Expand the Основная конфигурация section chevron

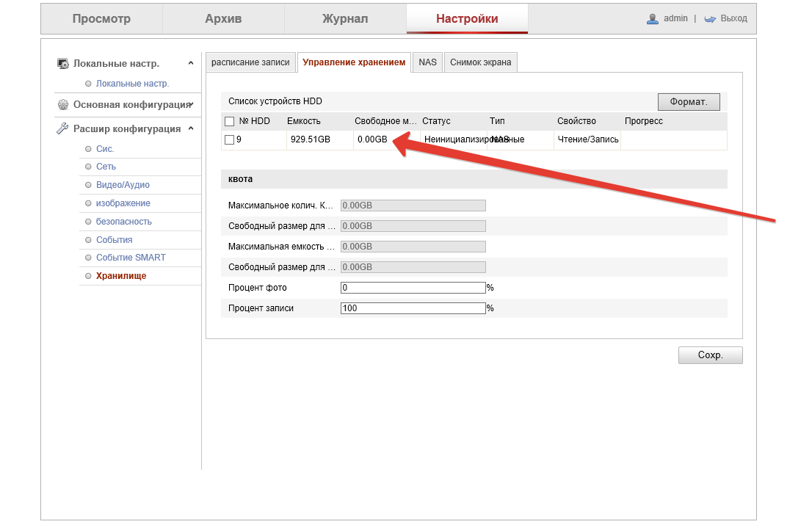pos(191,105)
